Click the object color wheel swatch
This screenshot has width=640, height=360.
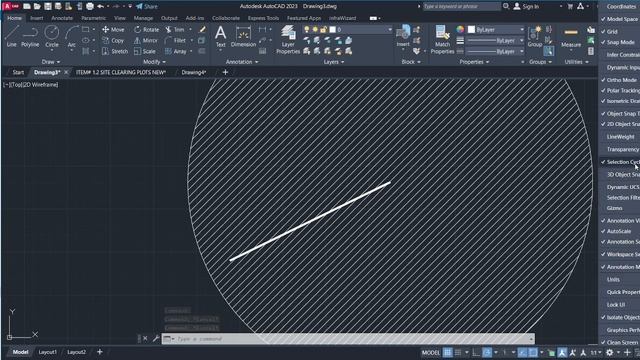[460, 29]
